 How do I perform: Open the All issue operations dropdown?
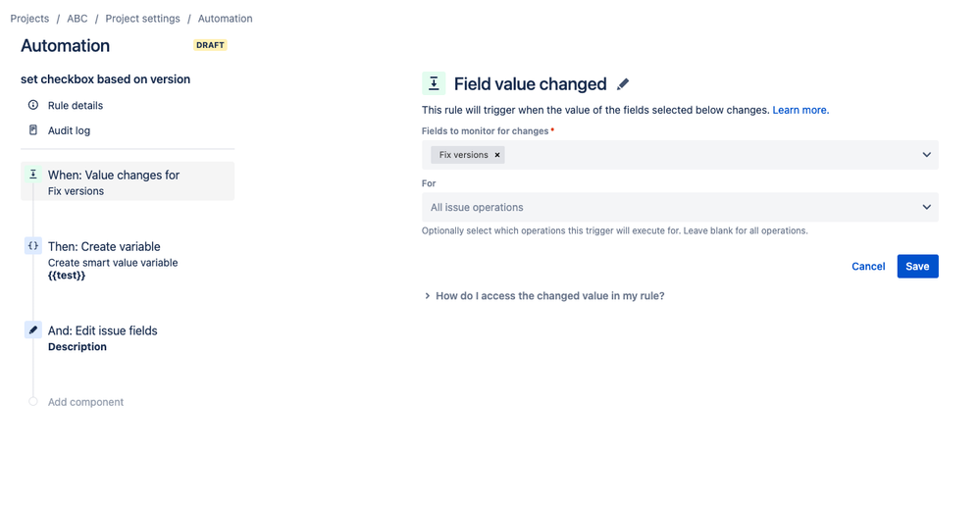coord(926,207)
